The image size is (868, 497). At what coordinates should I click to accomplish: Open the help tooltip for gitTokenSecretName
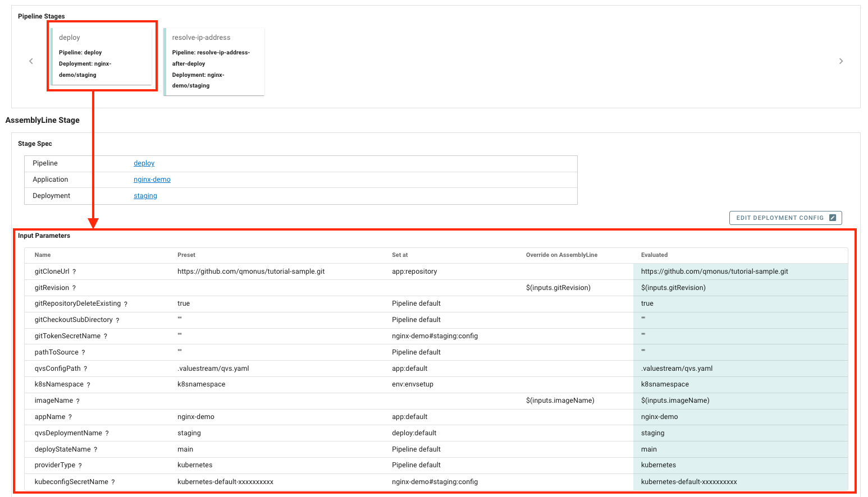click(106, 337)
